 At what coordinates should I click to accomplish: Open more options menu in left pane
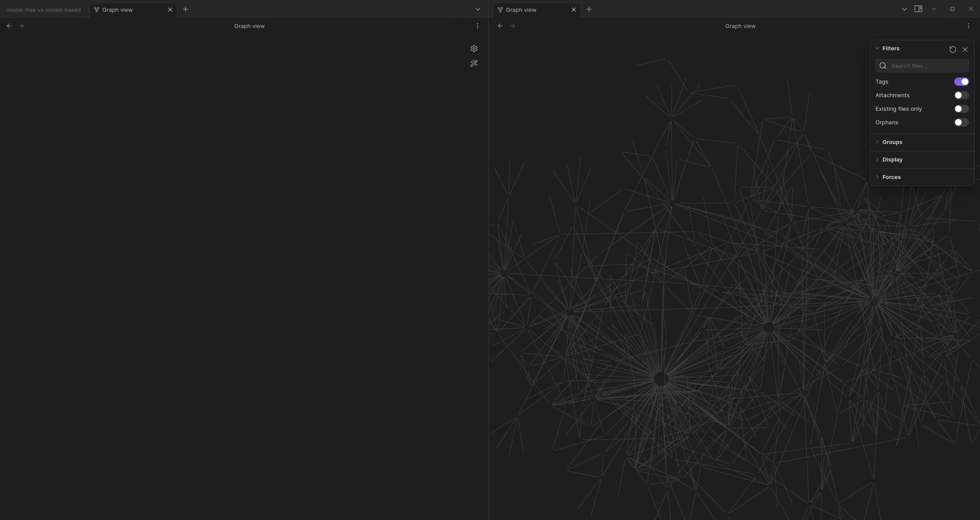(478, 26)
